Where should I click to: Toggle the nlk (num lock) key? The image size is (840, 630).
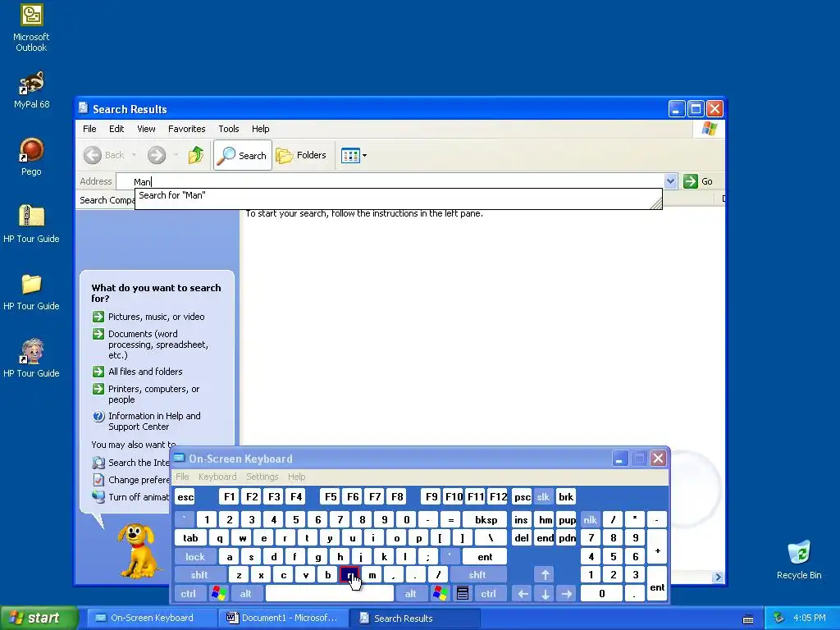(591, 520)
